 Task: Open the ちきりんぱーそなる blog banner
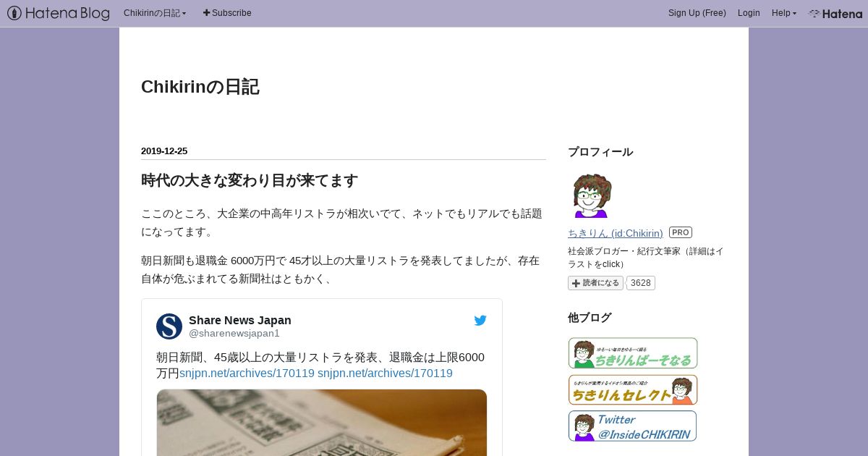tap(633, 353)
